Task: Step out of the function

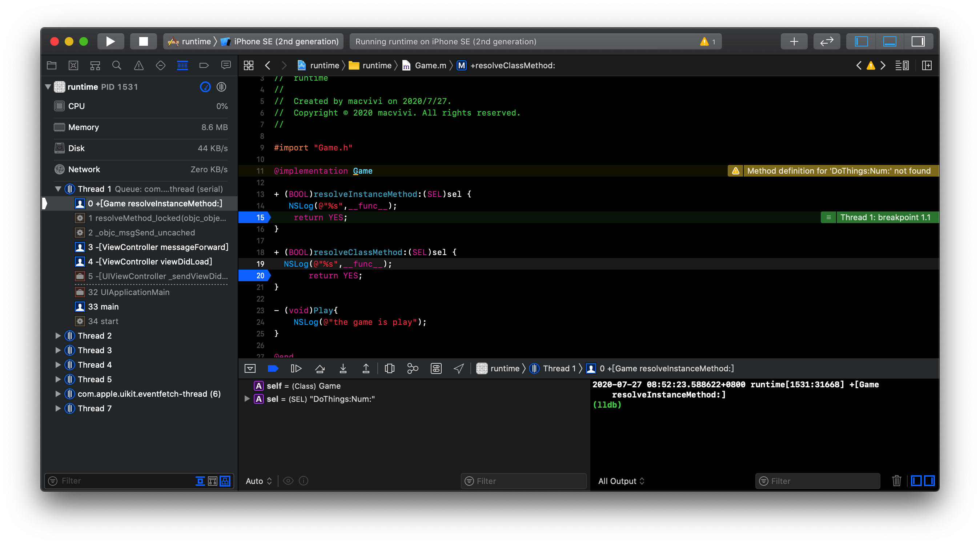Action: click(x=366, y=368)
